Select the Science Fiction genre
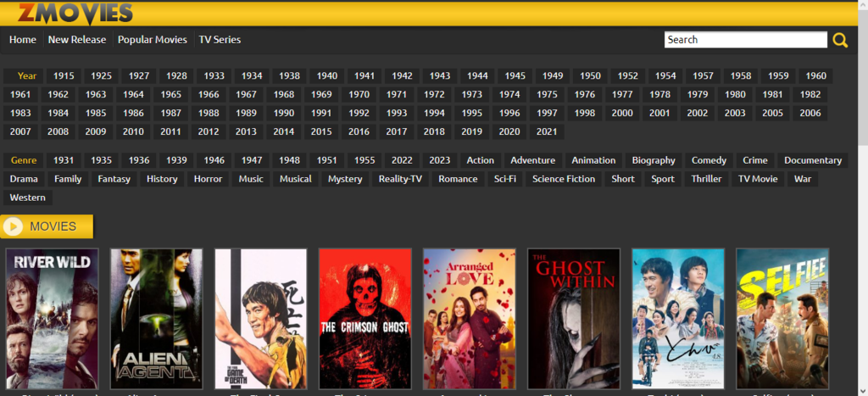The height and width of the screenshot is (396, 868). point(564,180)
